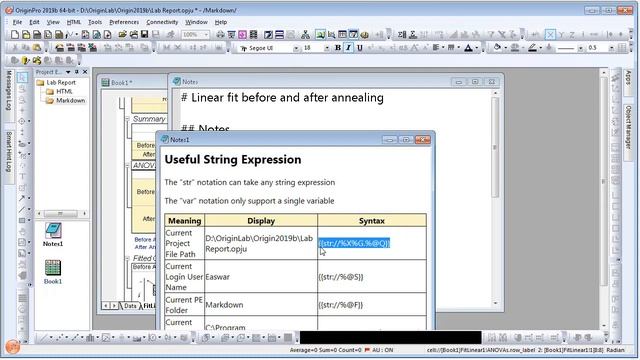The image size is (640, 360).
Task: Collapse the Fitted Curves section in Book1
Action: [127, 258]
